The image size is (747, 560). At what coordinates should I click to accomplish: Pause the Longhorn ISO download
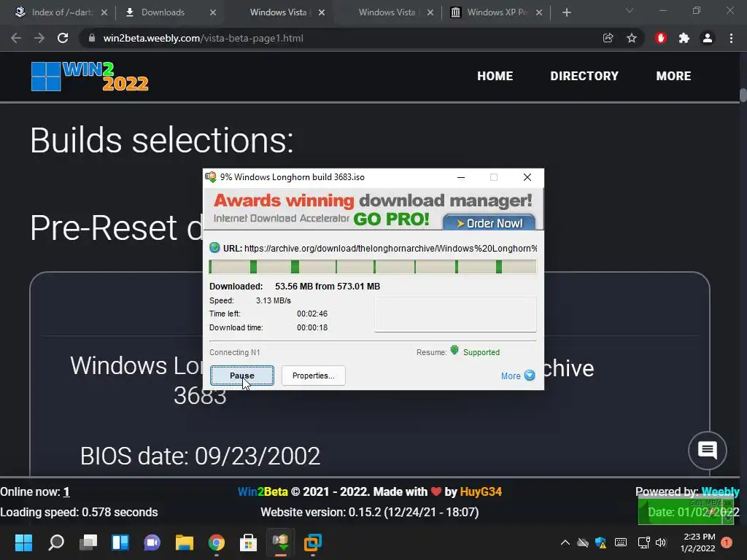point(242,376)
